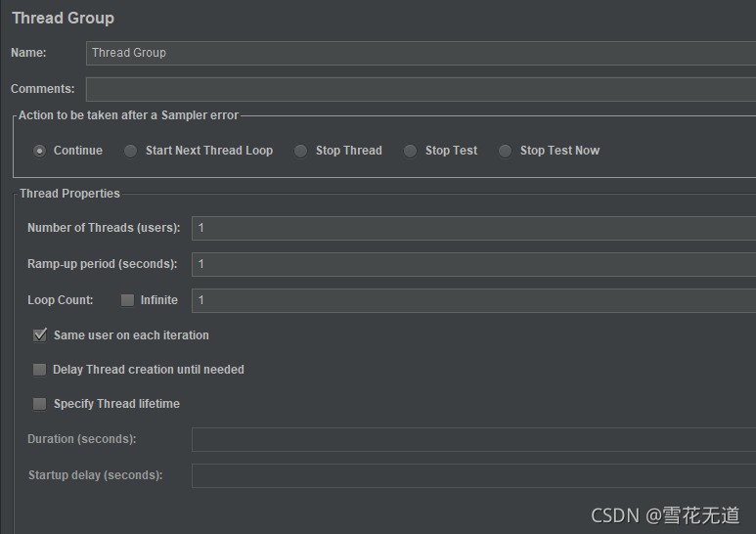Screen dimensions: 756x534
Task: Click the Duration (seconds) field
Action: pyautogui.click(x=474, y=439)
